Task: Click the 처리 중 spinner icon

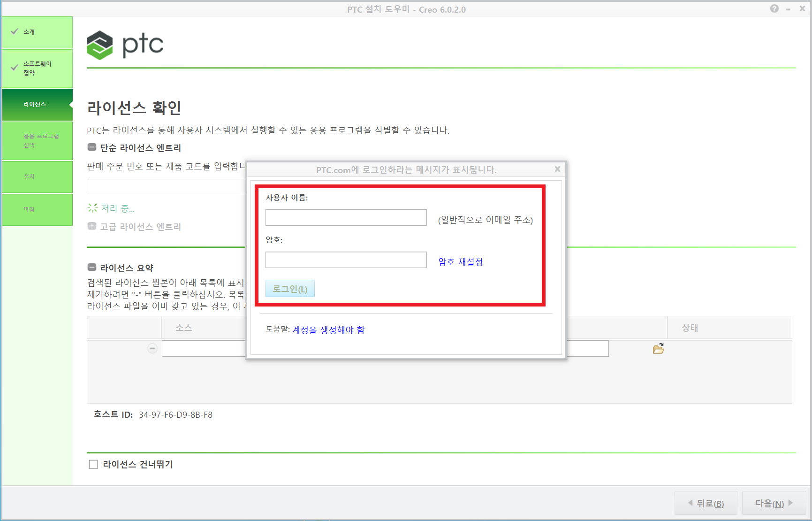Action: 93,208
